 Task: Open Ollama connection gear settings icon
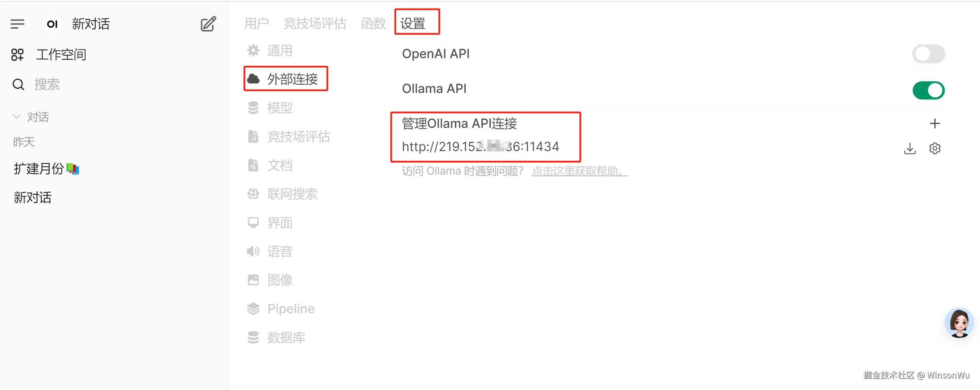(x=934, y=148)
